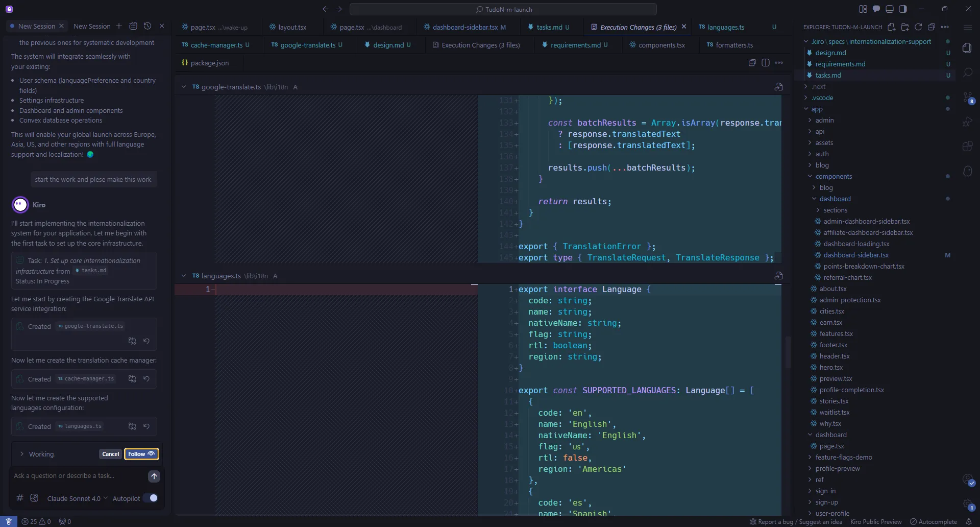
Task: Open notifications bell in status bar
Action: coord(968,522)
